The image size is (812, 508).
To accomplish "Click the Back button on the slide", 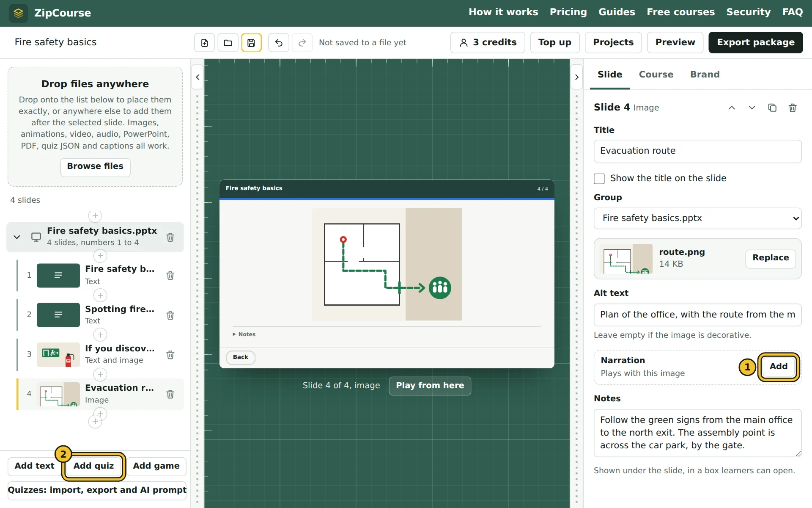I will tap(241, 357).
